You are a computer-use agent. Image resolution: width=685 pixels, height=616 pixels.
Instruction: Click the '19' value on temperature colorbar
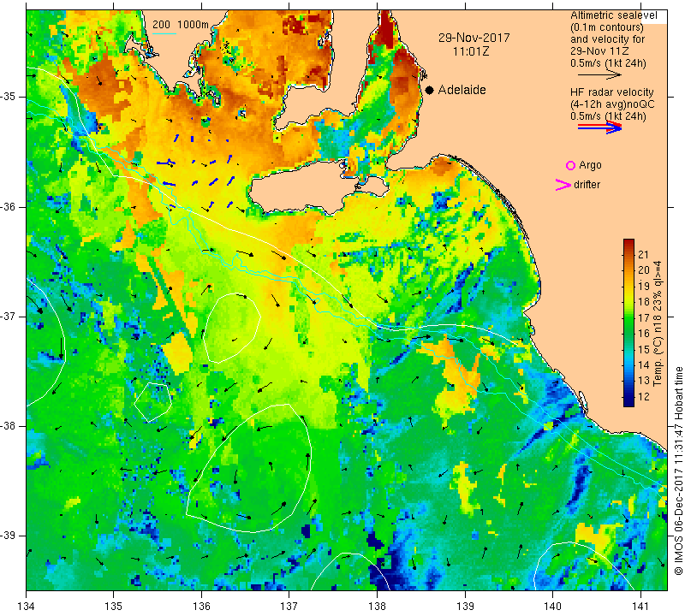[x=644, y=287]
